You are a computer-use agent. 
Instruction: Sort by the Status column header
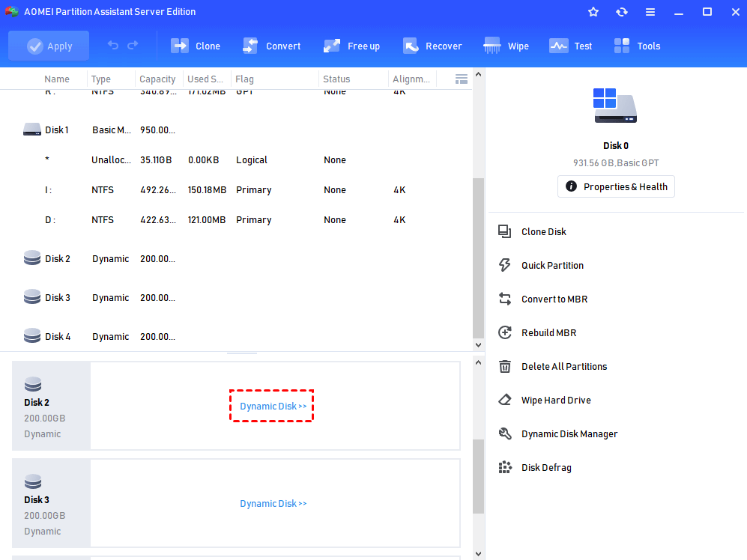click(x=336, y=79)
